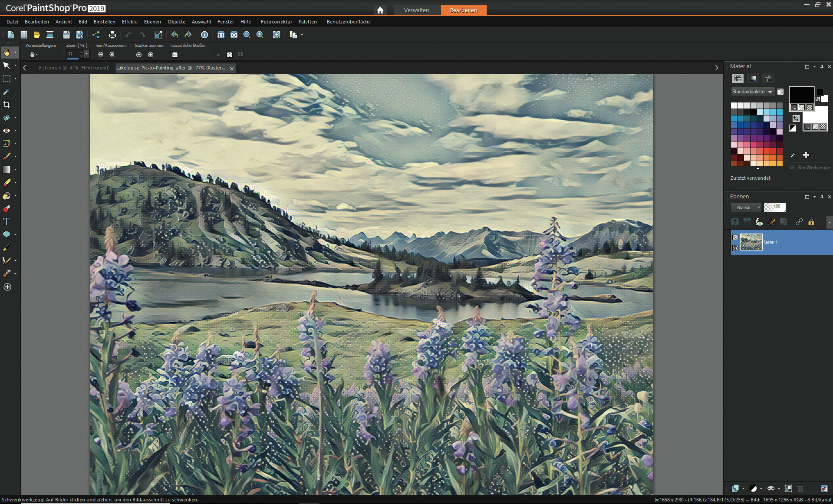Select the Crop tool
The width and height of the screenshot is (833, 504).
tap(7, 105)
